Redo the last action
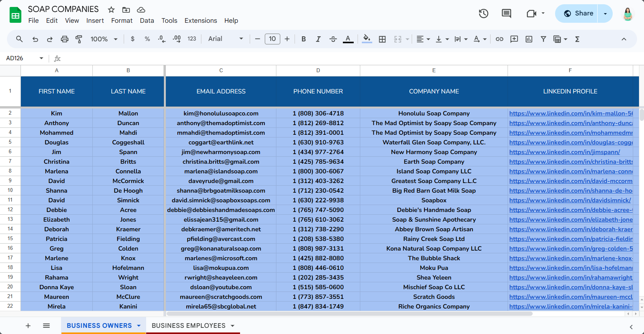 pos(50,39)
